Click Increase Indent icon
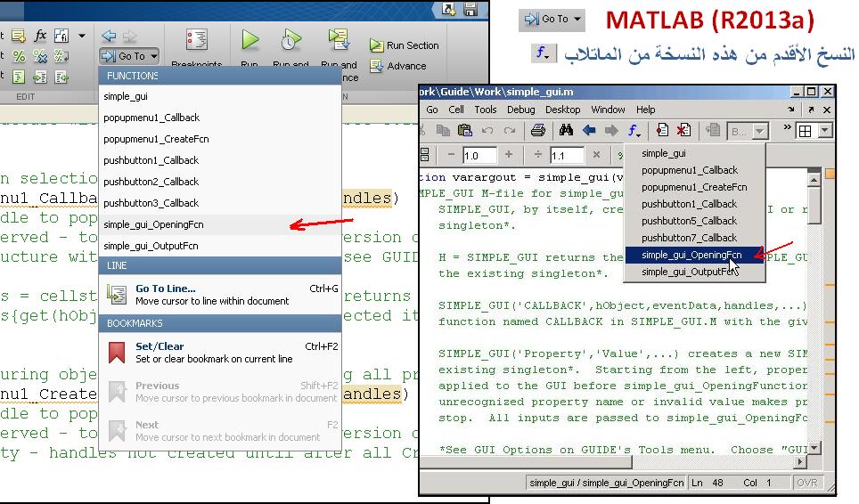The width and height of the screenshot is (859, 504). coord(40,77)
